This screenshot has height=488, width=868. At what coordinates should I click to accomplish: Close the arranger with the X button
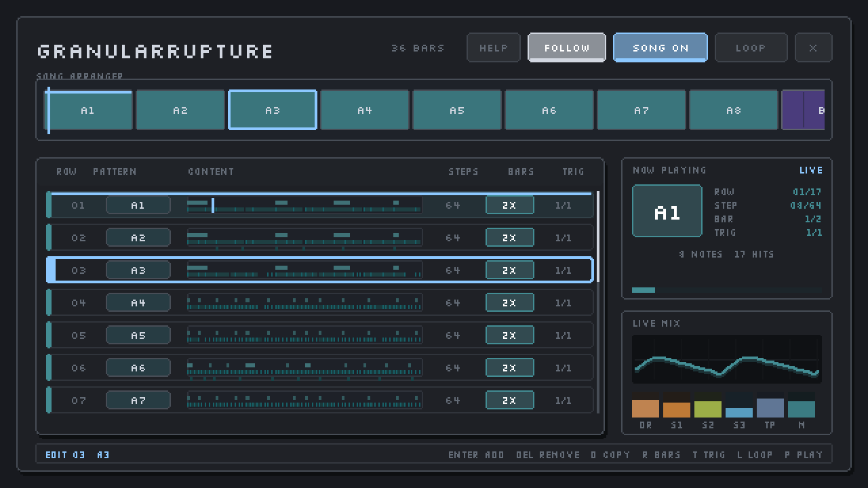(813, 47)
